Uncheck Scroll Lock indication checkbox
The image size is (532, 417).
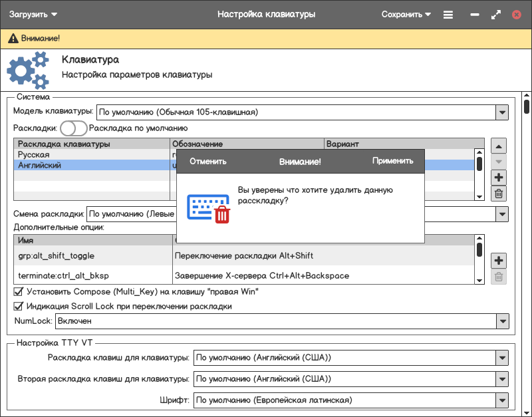19,307
